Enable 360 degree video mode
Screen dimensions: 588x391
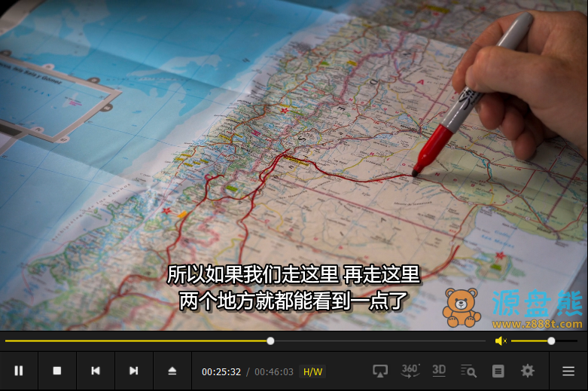pyautogui.click(x=410, y=370)
